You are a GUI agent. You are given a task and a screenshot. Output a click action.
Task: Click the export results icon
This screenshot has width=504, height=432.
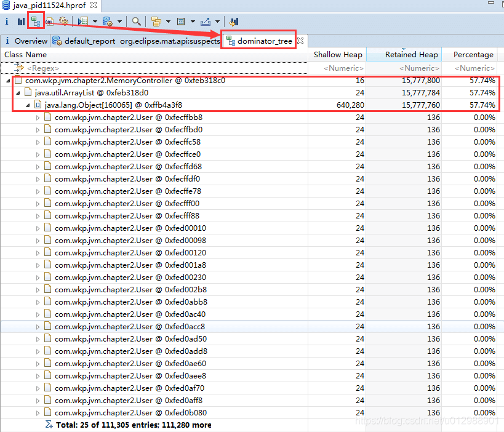pos(206,22)
